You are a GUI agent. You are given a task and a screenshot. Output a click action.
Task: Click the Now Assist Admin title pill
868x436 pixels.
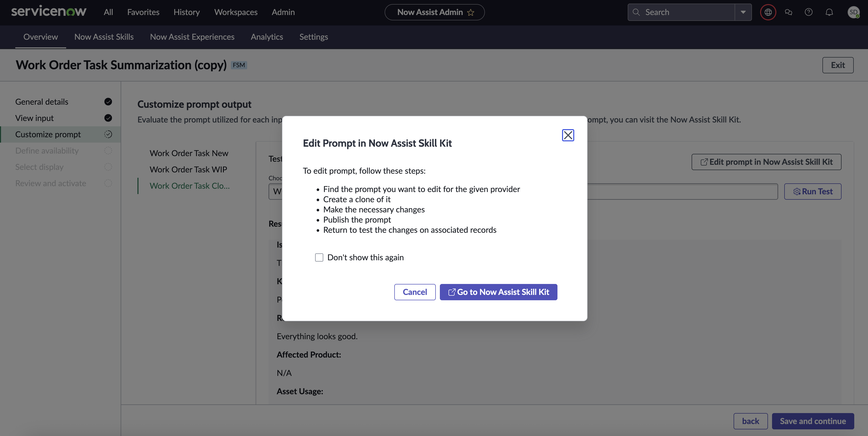434,12
